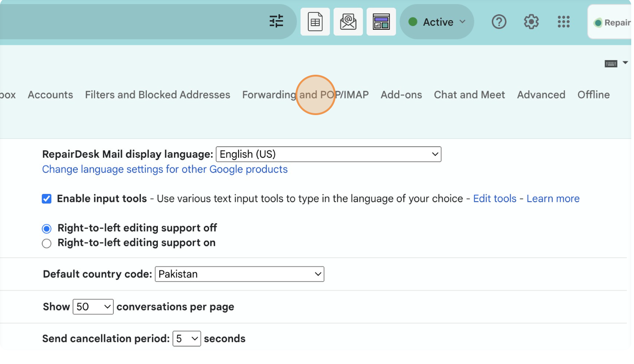Click the mail envelope add-on icon
Image resolution: width=634 pixels, height=364 pixels.
(348, 22)
